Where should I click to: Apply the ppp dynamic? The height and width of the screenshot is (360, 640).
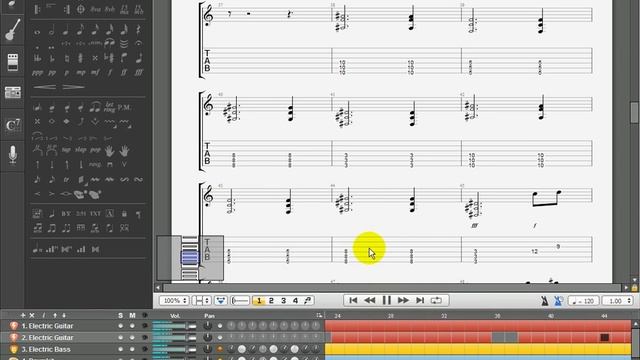click(37, 73)
